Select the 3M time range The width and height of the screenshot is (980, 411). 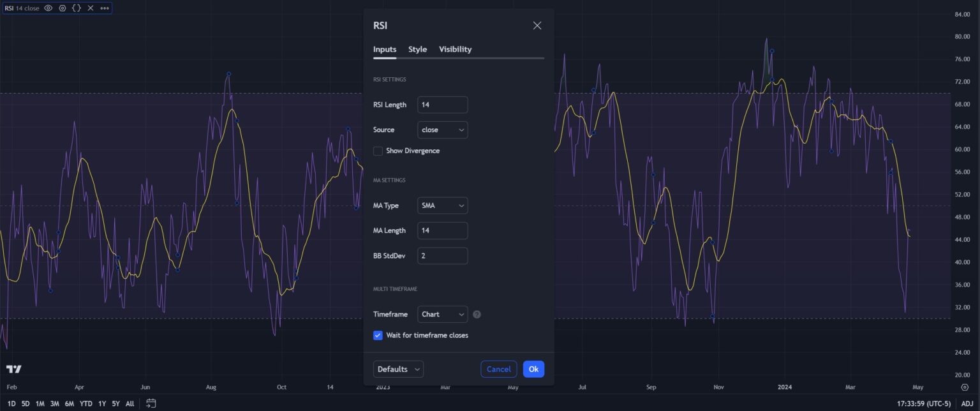point(55,403)
